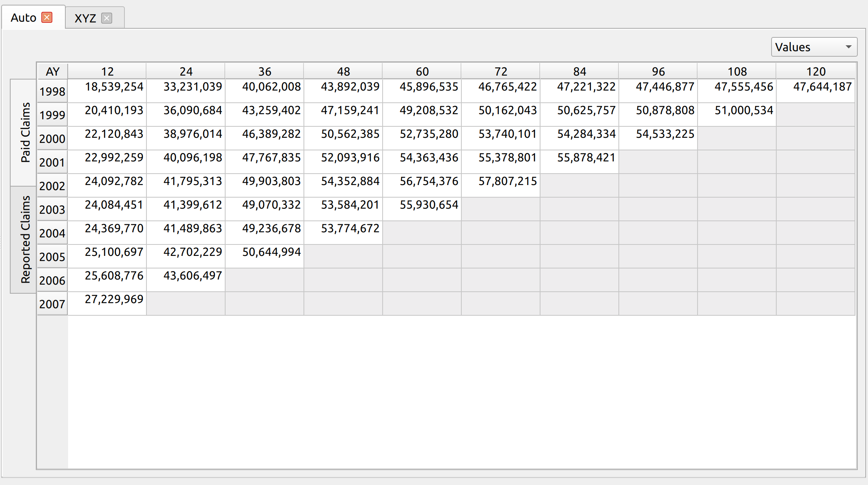The width and height of the screenshot is (868, 485).
Task: Click the 48 column header
Action: 343,72
